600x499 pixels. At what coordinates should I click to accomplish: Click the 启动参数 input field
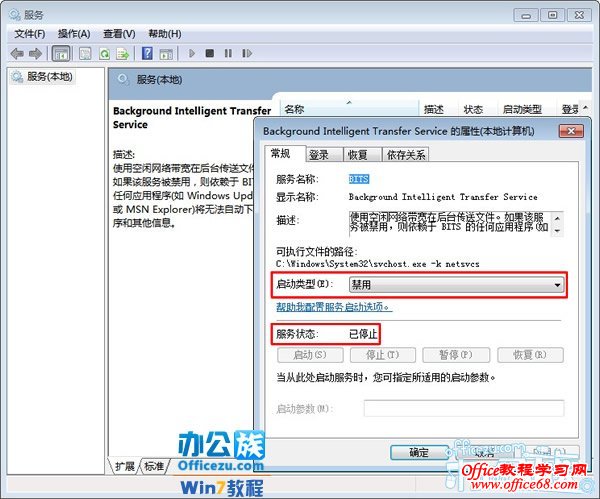[x=464, y=408]
